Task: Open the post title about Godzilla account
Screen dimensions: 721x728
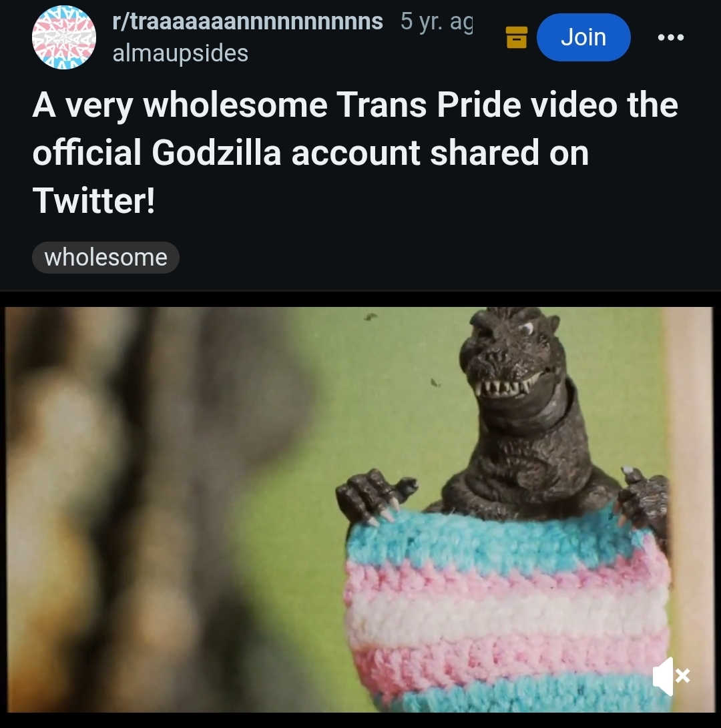Action: coord(355,153)
